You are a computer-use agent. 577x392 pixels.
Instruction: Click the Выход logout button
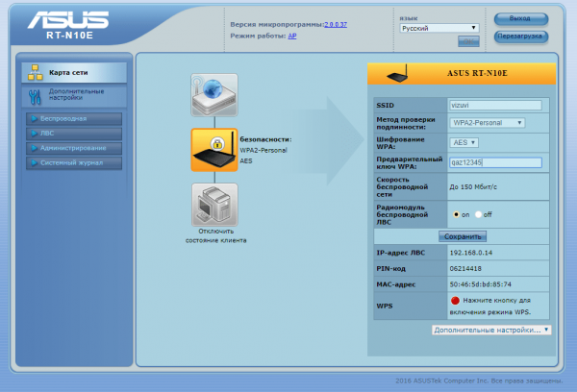click(x=520, y=18)
